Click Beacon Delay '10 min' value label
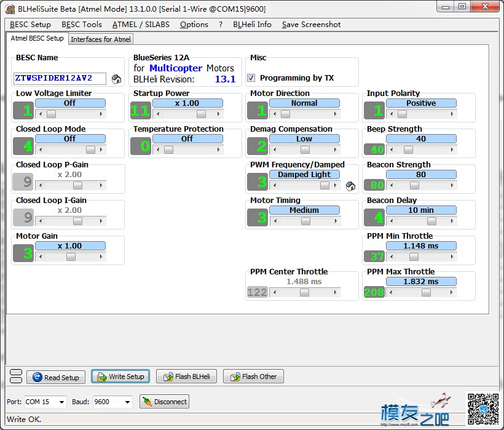The width and height of the screenshot is (504, 430). click(421, 210)
